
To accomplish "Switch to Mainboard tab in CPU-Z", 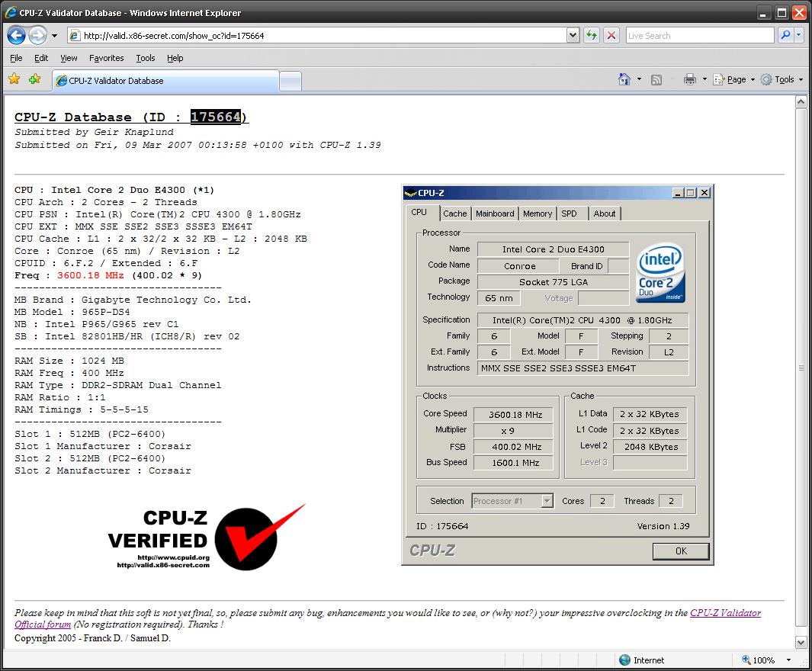I will point(495,213).
